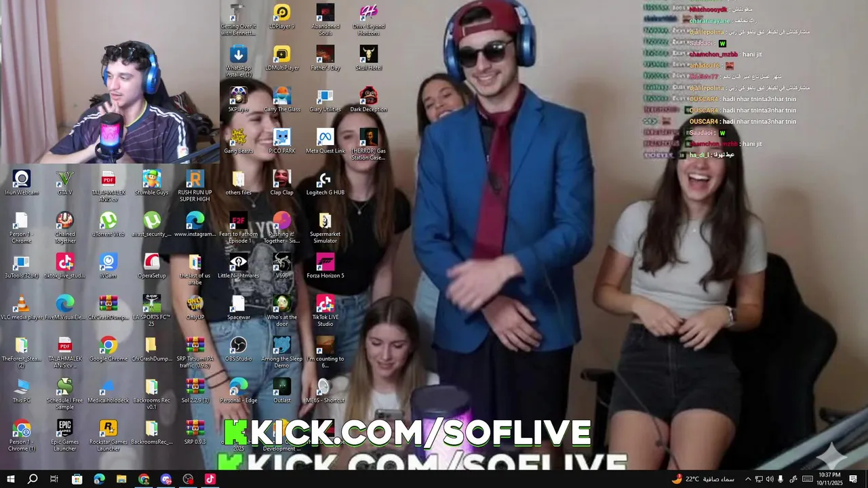The image size is (868, 488).
Task: Click the microphone icon in system tray
Action: pos(781,479)
